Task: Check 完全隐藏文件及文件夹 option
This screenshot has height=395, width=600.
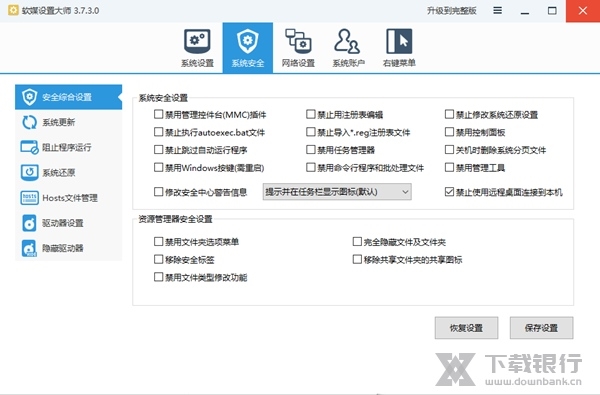Action: click(x=357, y=242)
